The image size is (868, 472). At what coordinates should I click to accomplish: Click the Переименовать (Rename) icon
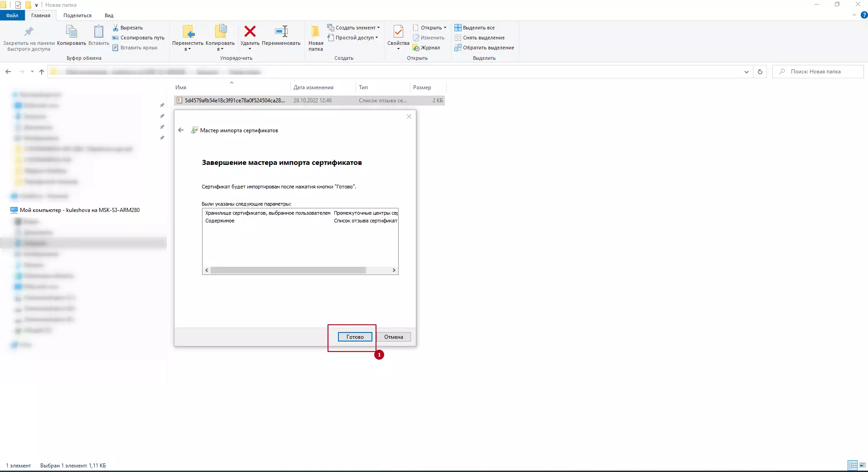[281, 31]
